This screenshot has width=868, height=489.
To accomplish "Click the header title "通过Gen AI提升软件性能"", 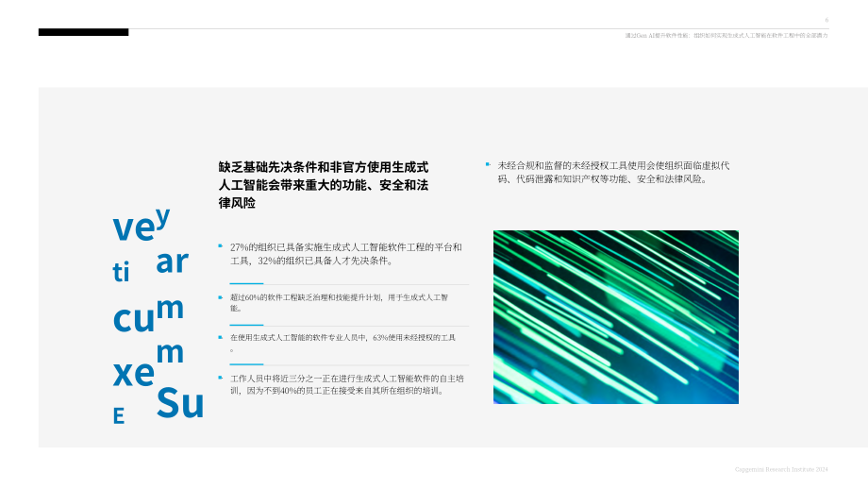I will [726, 36].
